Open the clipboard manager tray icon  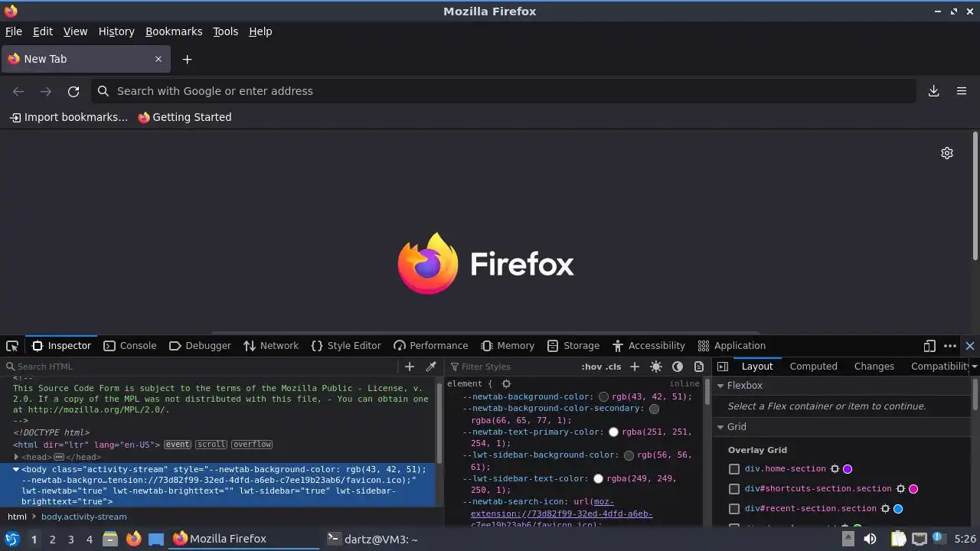click(898, 539)
